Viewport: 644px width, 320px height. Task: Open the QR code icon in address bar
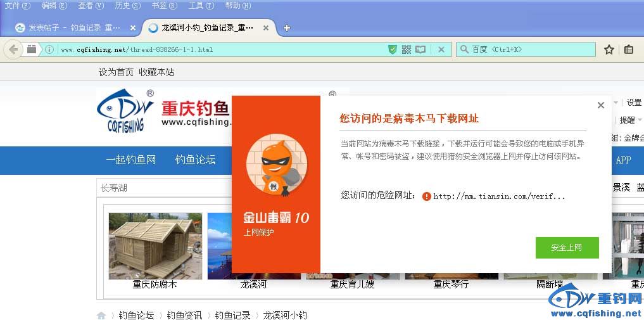point(406,49)
